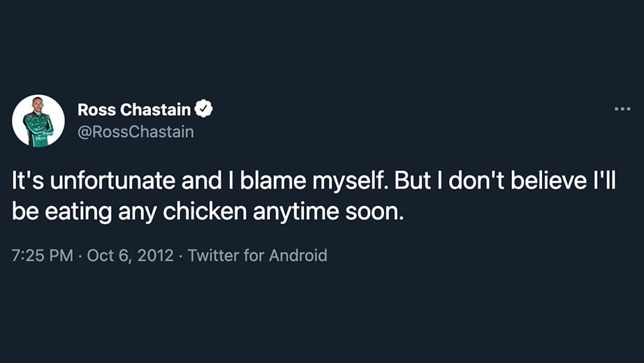Screen dimensions: 644x363
Task: Click the word "unfortunate" in the tweet
Action: point(113,181)
